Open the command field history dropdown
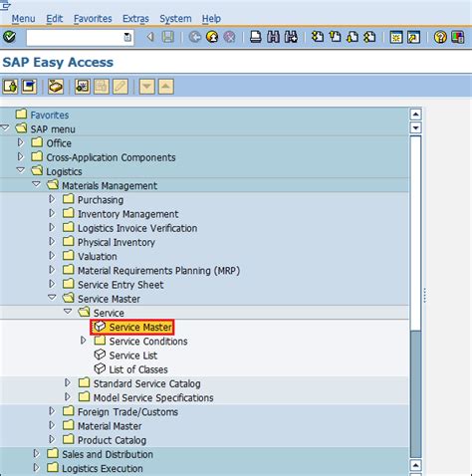This screenshot has height=476, width=472. click(x=127, y=37)
